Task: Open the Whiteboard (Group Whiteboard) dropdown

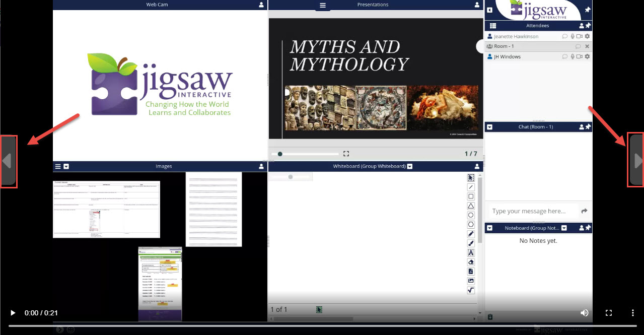Action: pos(410,166)
